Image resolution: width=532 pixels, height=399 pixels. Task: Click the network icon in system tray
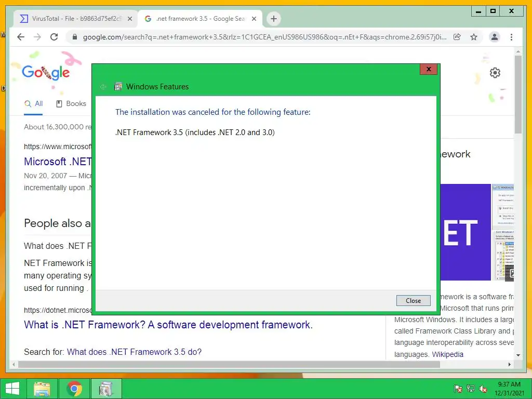[x=471, y=389]
